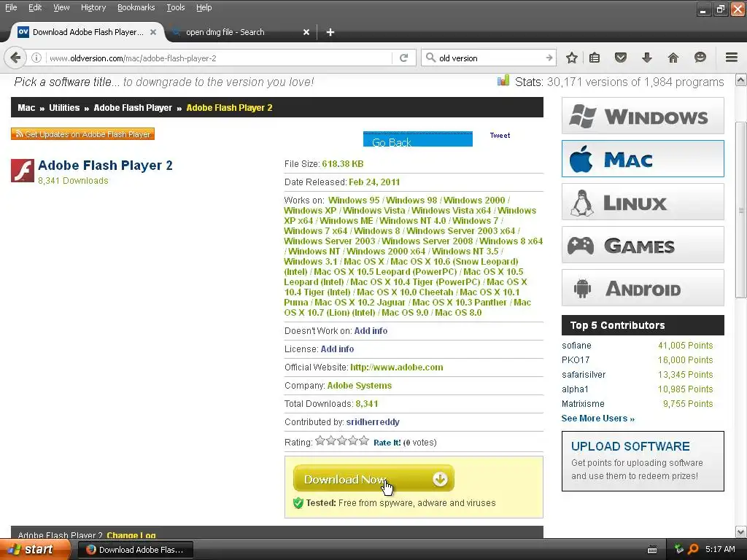The width and height of the screenshot is (747, 560).
Task: Open the Help menu
Action: click(204, 7)
